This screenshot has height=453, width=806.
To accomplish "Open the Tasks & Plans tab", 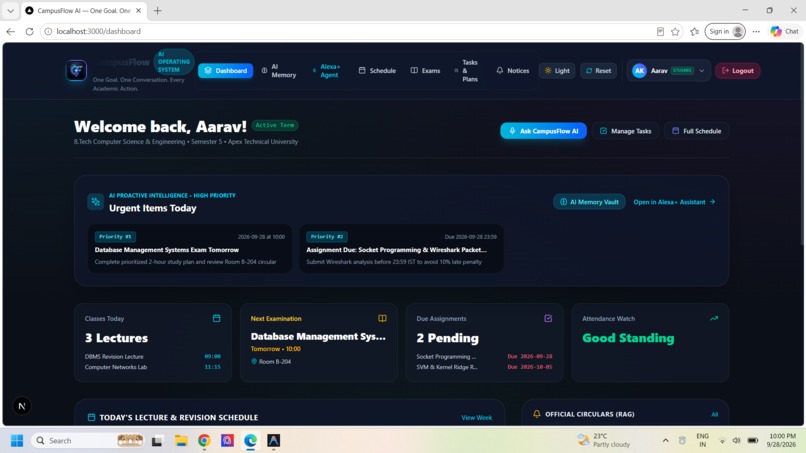I will point(466,70).
